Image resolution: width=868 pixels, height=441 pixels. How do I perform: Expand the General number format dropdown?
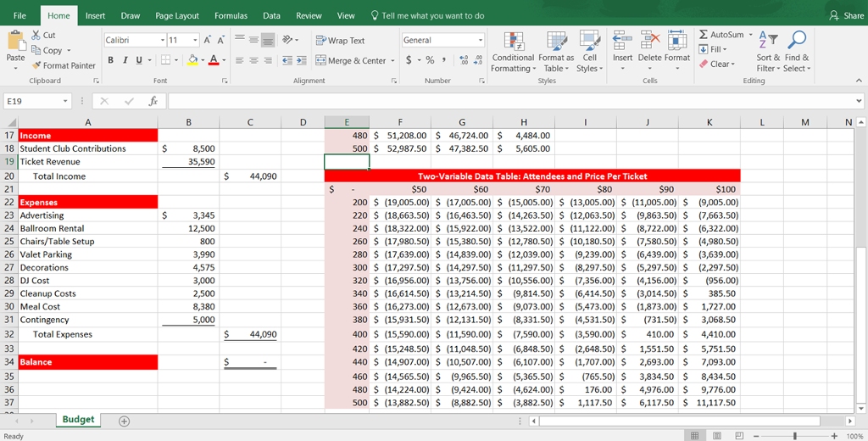pyautogui.click(x=481, y=41)
